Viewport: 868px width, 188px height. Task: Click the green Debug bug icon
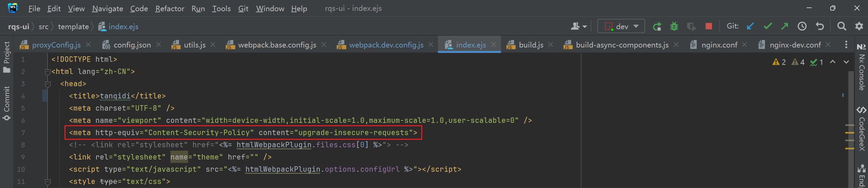tap(674, 26)
